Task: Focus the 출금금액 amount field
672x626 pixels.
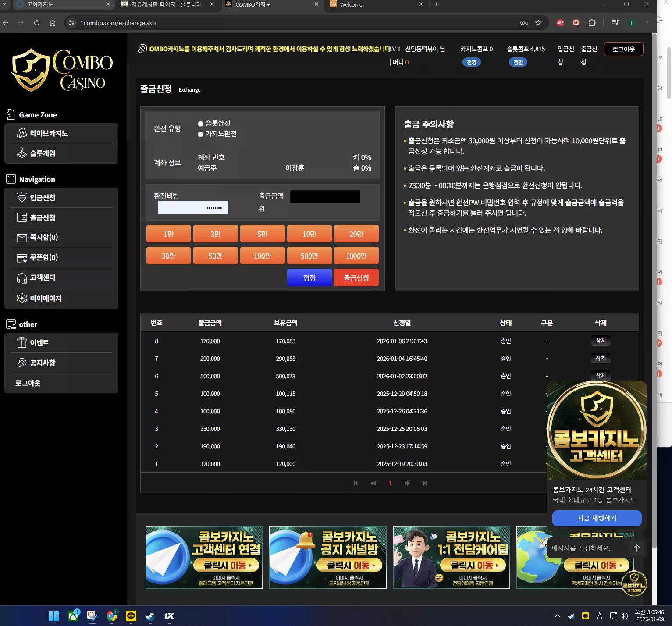Action: (x=325, y=197)
